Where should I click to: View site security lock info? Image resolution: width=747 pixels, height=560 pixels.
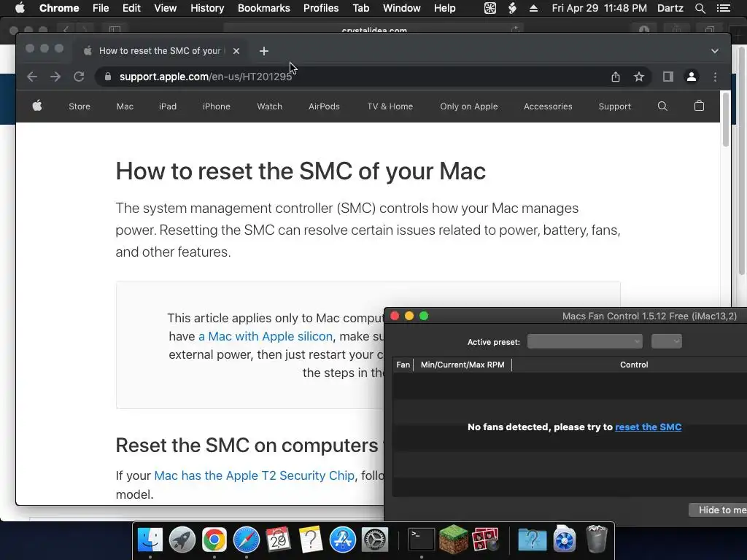click(x=108, y=77)
